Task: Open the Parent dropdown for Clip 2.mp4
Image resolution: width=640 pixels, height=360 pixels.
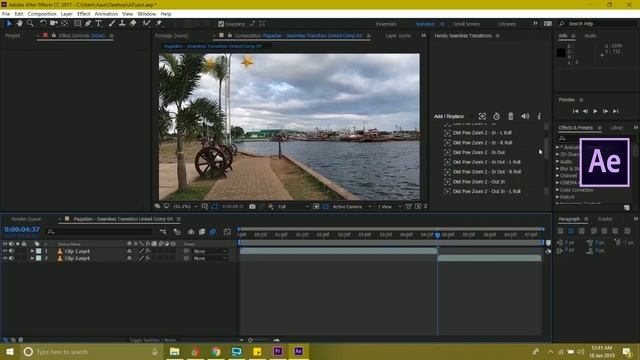Action: click(210, 258)
